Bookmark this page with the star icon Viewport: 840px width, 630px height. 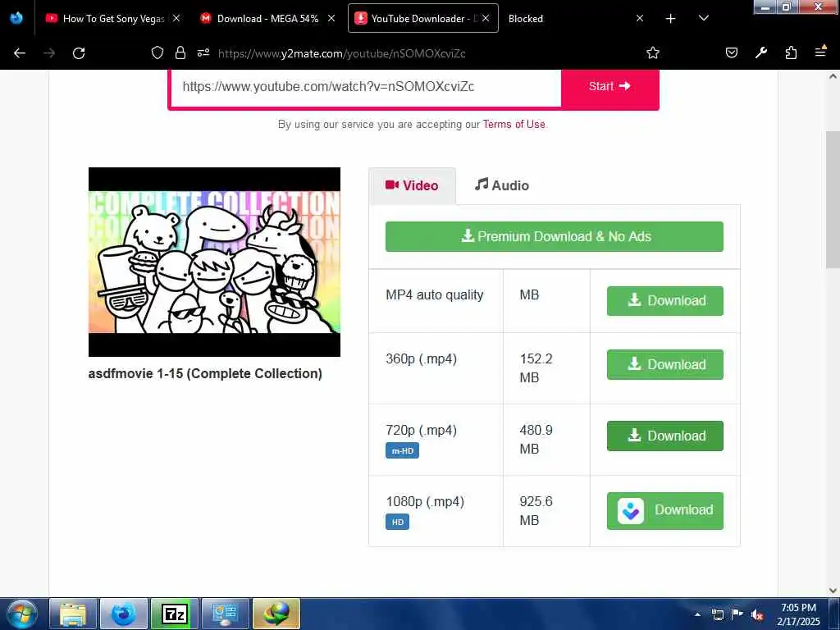(652, 52)
